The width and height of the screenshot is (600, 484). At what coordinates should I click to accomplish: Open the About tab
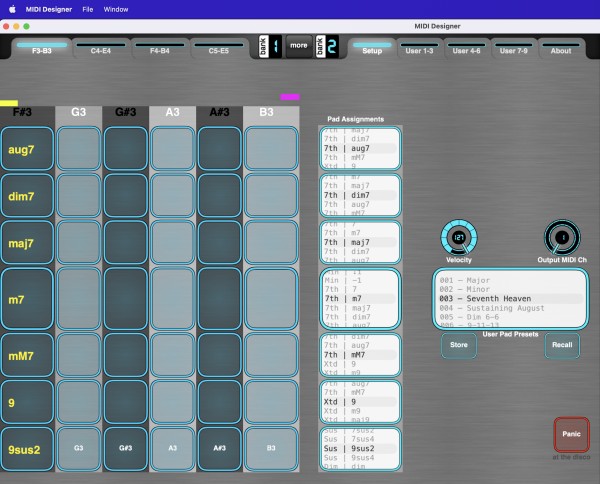click(x=561, y=48)
